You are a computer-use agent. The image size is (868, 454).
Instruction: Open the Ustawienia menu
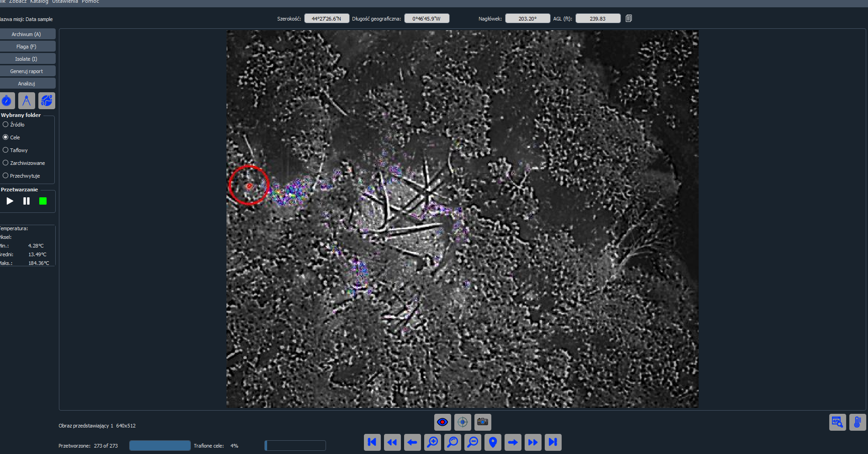tap(65, 2)
